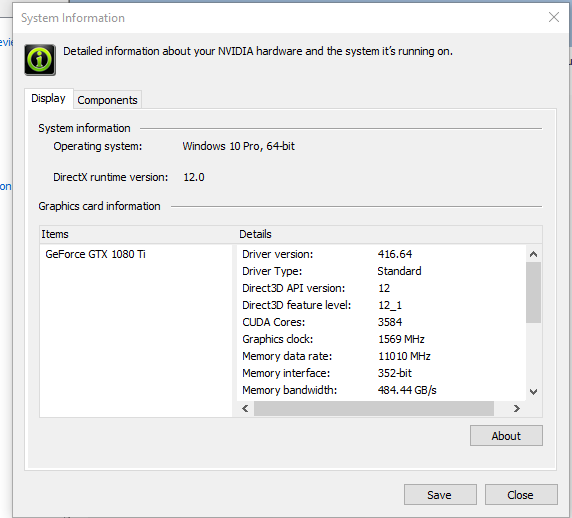Close the dialog using Close button
Screen dimensions: 572x518
521,495
